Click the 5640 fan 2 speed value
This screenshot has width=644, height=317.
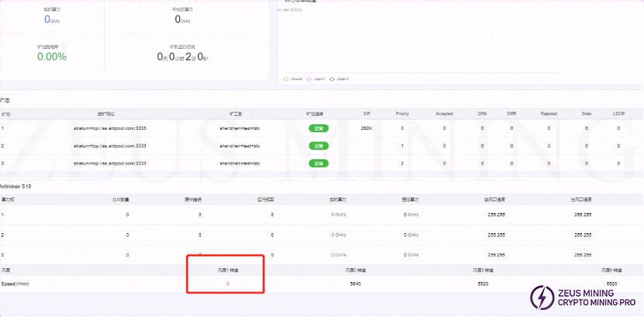click(x=355, y=284)
